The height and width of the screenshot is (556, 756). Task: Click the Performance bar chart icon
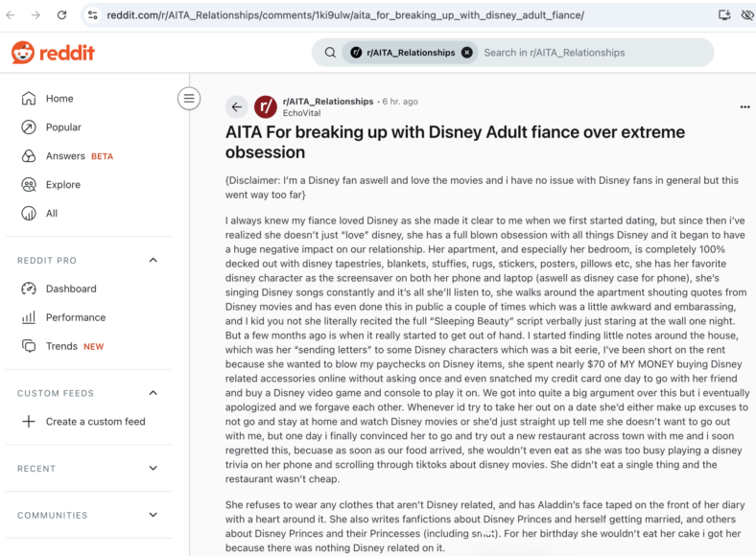(x=29, y=317)
